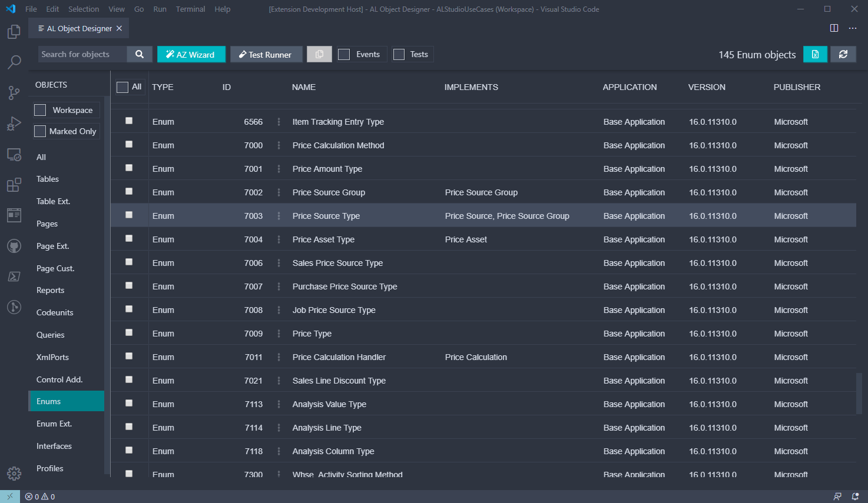Click the Price Calculation implements cell
The image size is (868, 503).
pyautogui.click(x=476, y=357)
